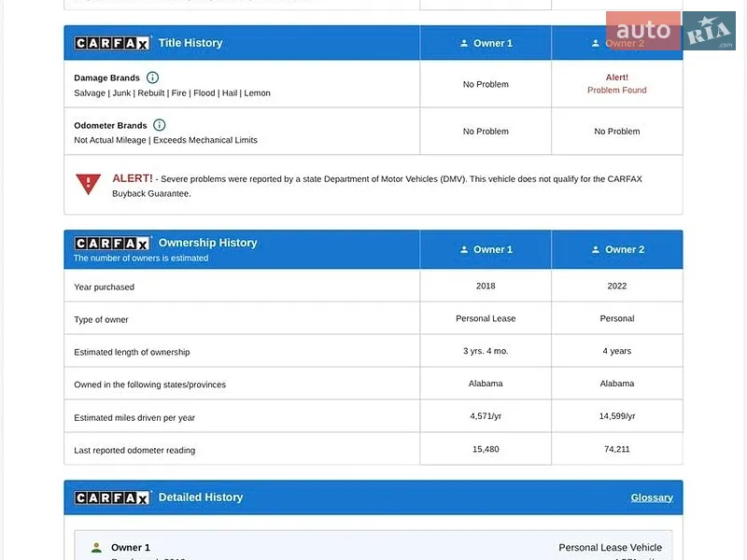Click the "Personal Lease" cell under Owner 1

tap(486, 318)
